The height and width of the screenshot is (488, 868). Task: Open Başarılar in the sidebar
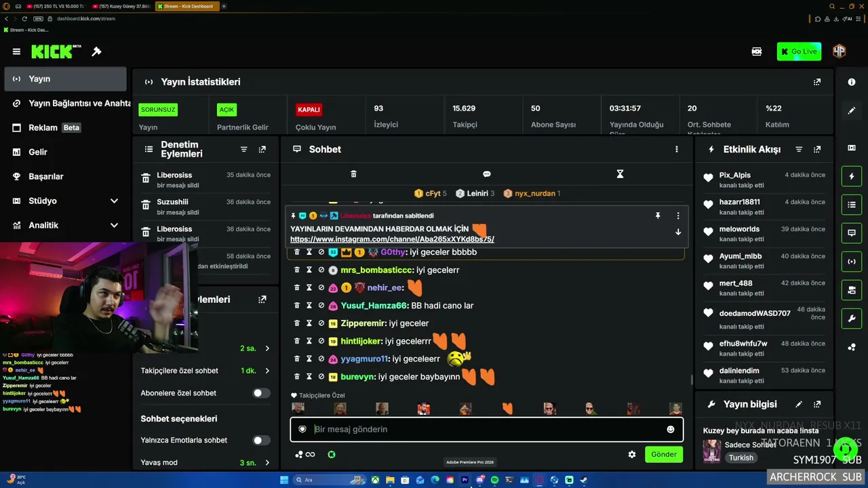65,176
